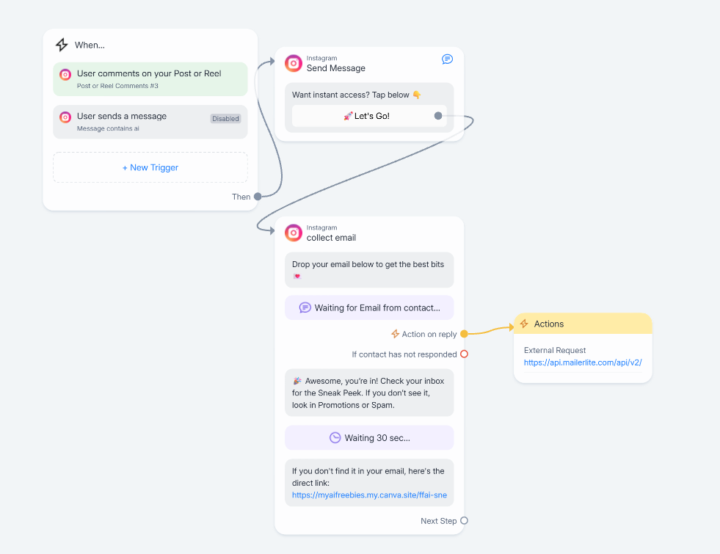Click the 'Awesome, you're in!' message block
Screen dimensions: 720x554
pos(369,393)
